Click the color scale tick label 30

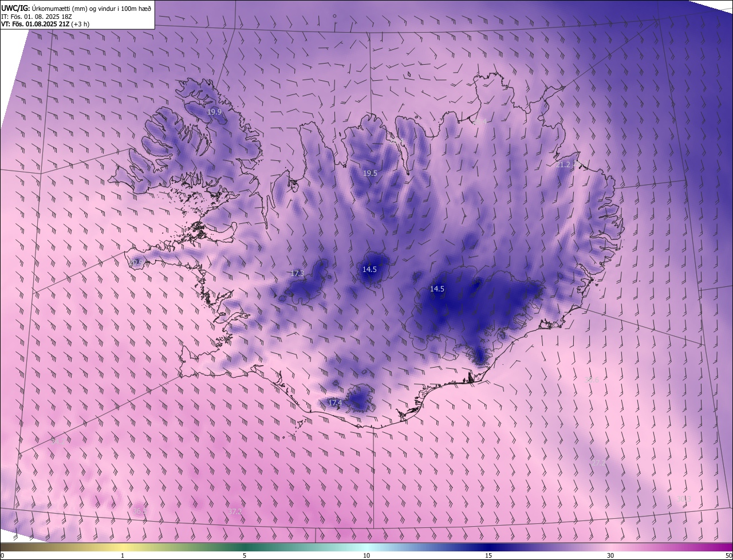coord(610,555)
